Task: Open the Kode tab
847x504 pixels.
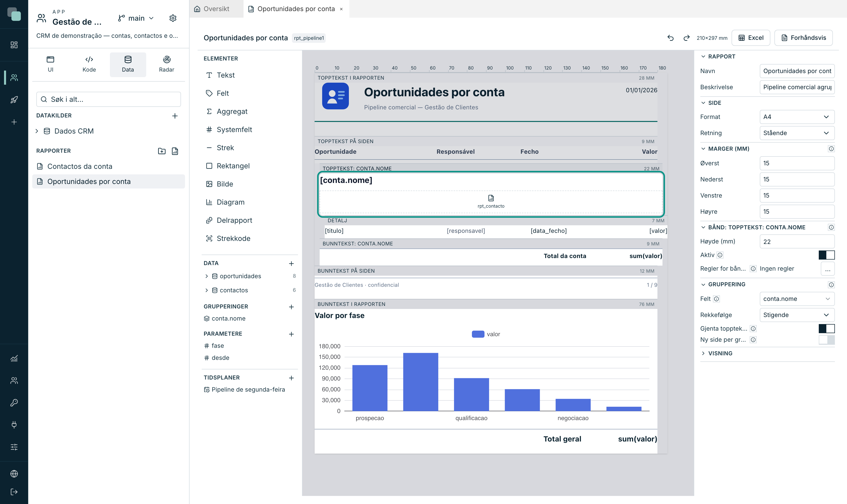Action: pos(89,64)
